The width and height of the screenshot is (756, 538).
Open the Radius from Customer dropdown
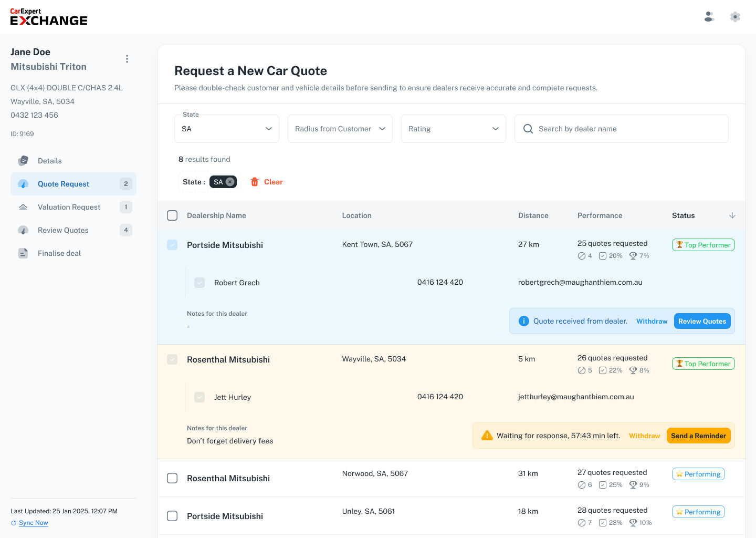(x=340, y=129)
